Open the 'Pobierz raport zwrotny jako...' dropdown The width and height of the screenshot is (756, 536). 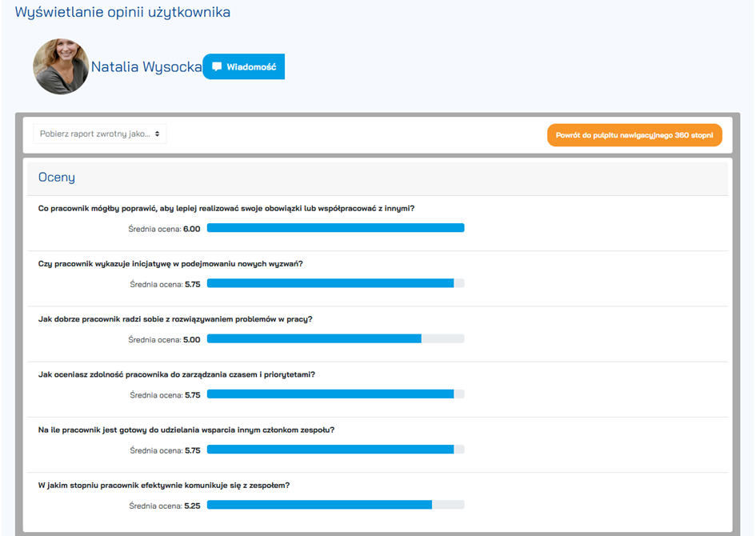(x=99, y=134)
